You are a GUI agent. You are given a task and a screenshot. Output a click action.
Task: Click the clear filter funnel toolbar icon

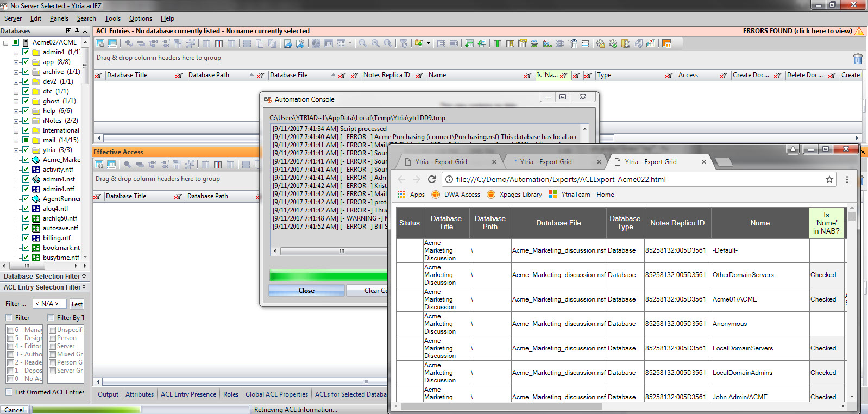click(404, 43)
